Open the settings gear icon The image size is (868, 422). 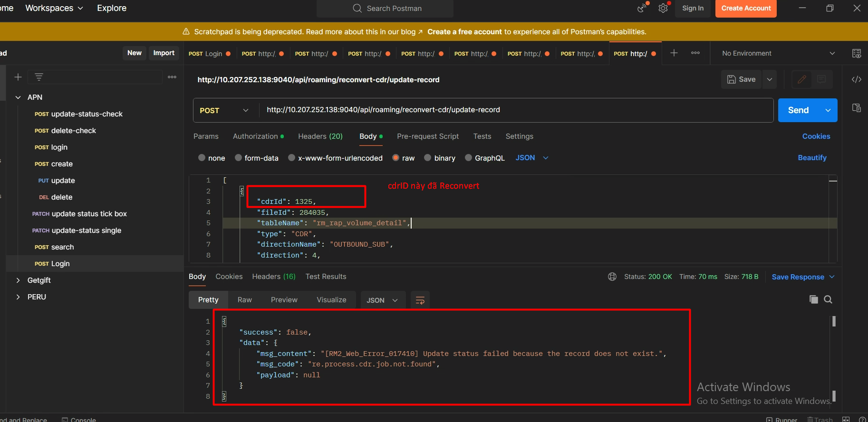pos(663,8)
